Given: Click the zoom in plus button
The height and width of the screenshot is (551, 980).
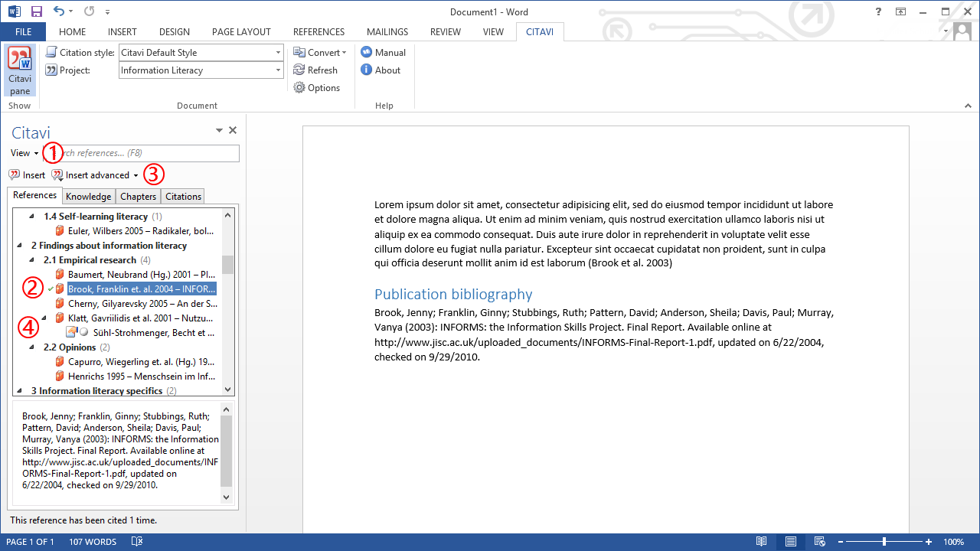Looking at the screenshot, I should coord(929,542).
